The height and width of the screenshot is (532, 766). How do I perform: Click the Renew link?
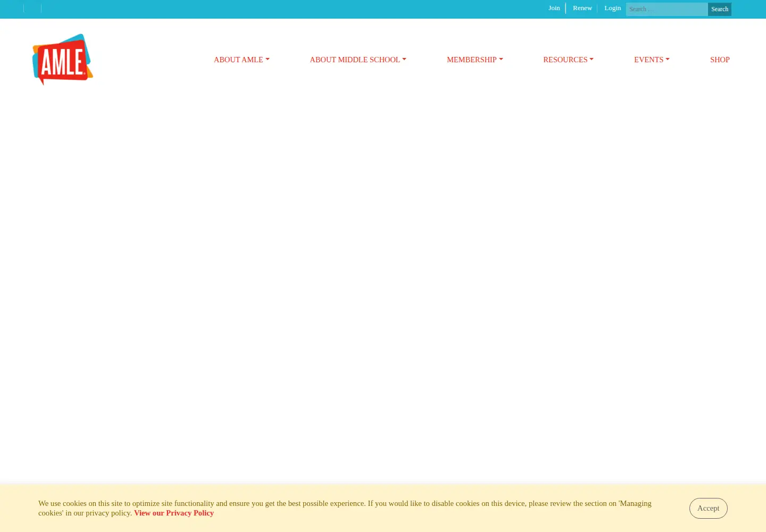click(582, 8)
